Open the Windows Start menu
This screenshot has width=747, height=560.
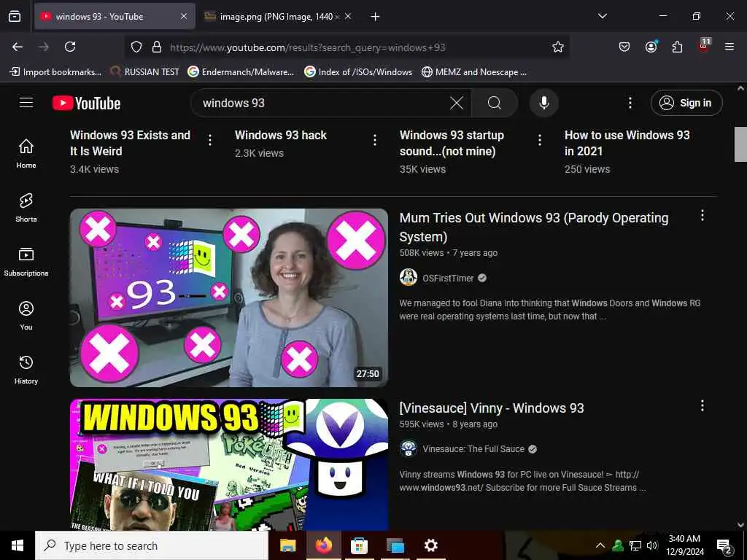(x=18, y=545)
